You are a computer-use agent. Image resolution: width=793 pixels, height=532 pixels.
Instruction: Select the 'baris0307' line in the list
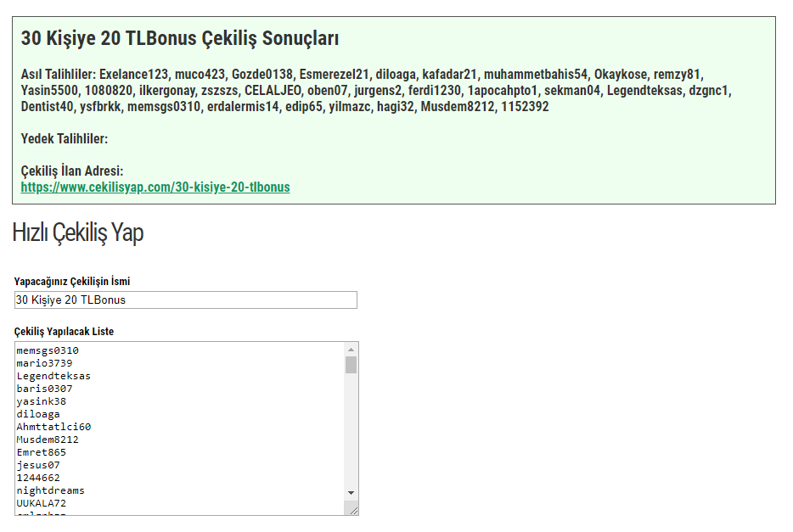pyautogui.click(x=44, y=389)
